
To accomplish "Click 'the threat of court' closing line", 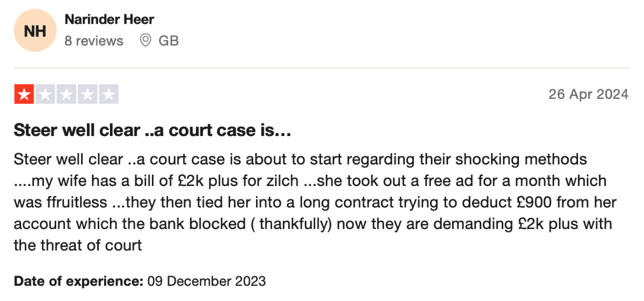I will pos(78,246).
